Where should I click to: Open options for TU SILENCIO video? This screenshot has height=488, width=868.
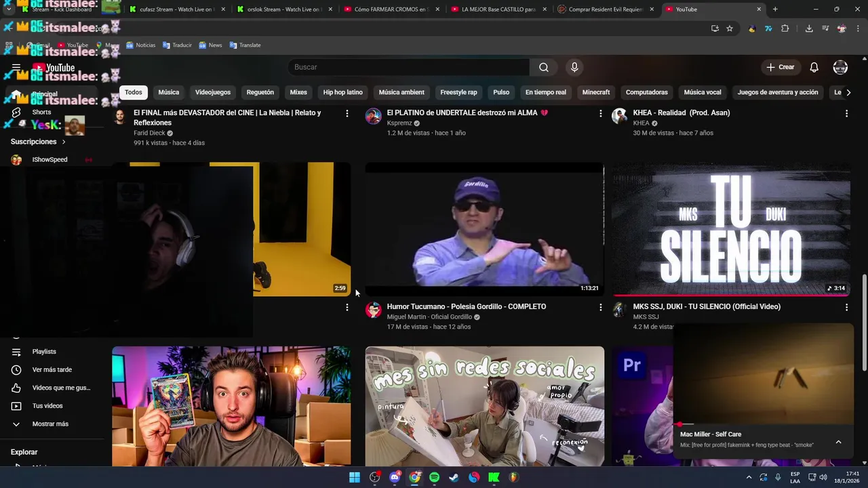(846, 307)
